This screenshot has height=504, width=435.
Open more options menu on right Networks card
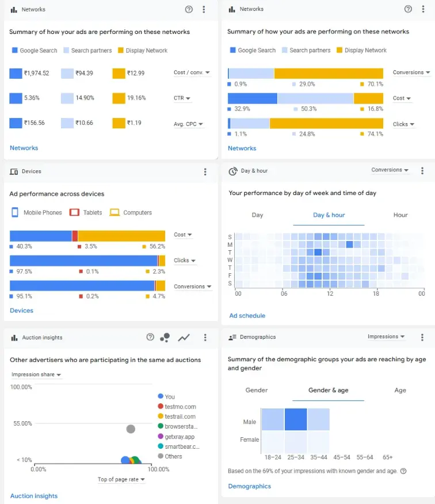(x=423, y=9)
